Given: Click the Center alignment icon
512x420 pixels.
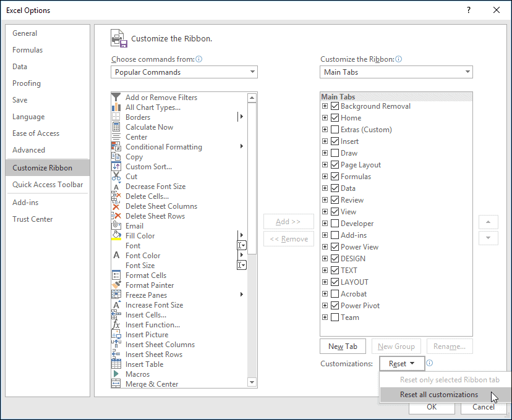Looking at the screenshot, I should (116, 137).
